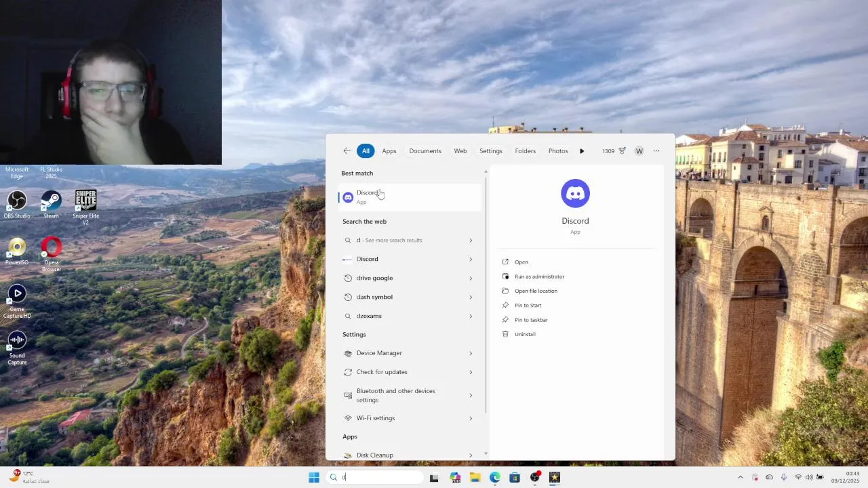The height and width of the screenshot is (488, 868).
Task: Expand the Discord web suggestion arrow
Action: click(471, 259)
